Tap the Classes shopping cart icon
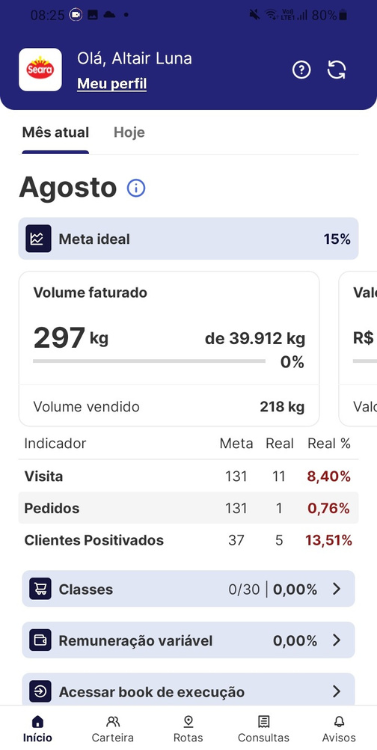377x750 pixels. [40, 589]
